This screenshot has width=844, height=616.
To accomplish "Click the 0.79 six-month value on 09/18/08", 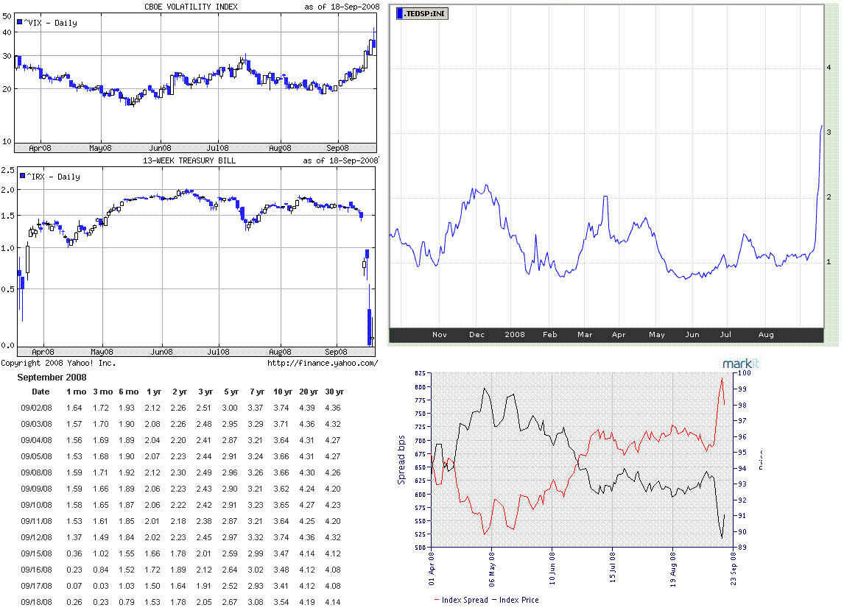I will coord(127,602).
